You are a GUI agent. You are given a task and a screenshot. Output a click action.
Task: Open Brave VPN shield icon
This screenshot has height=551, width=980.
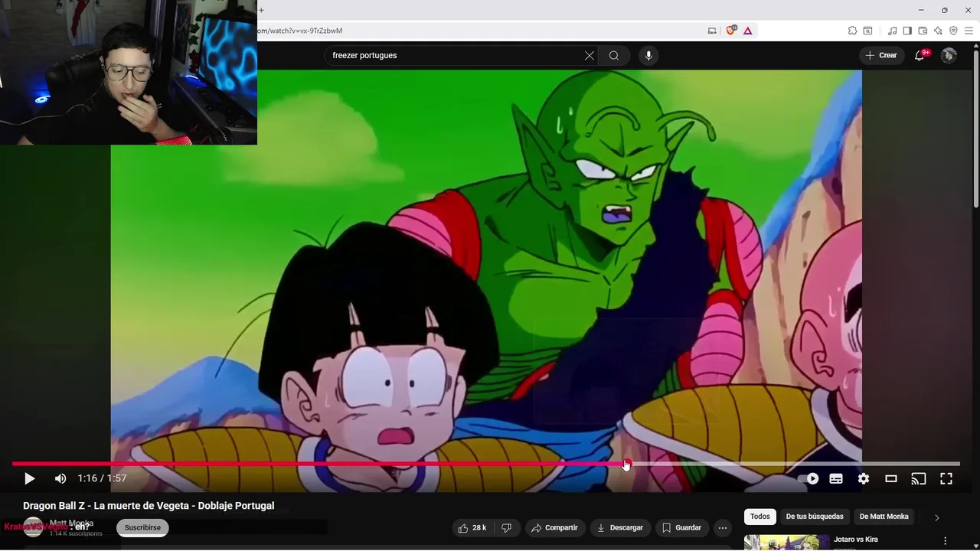click(x=953, y=31)
